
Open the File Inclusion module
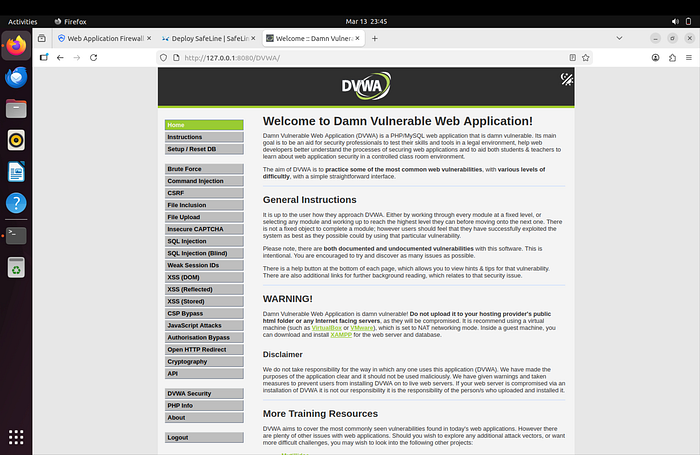pos(204,205)
